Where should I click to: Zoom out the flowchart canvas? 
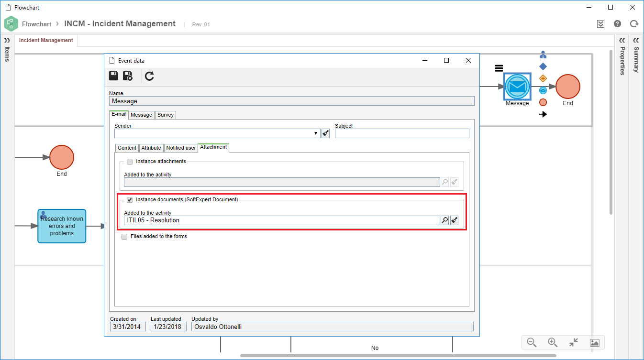pyautogui.click(x=532, y=342)
